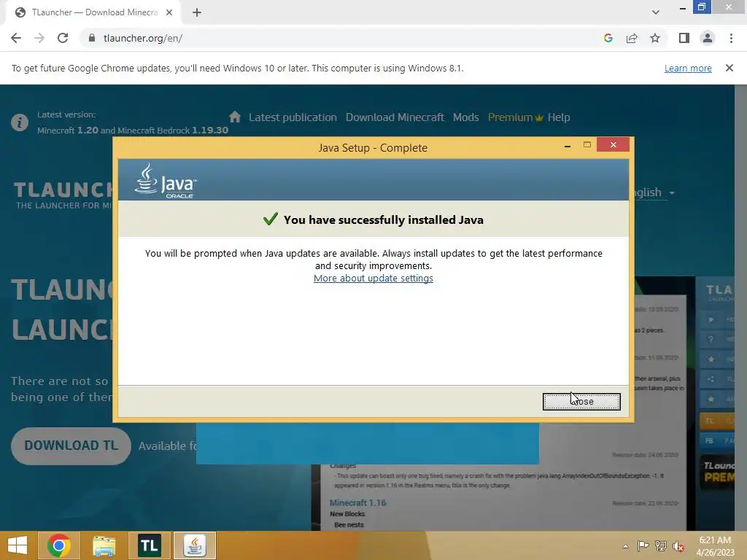This screenshot has width=747, height=560.
Task: Click the Minecraft 1.16 heading in preview
Action: 357,502
